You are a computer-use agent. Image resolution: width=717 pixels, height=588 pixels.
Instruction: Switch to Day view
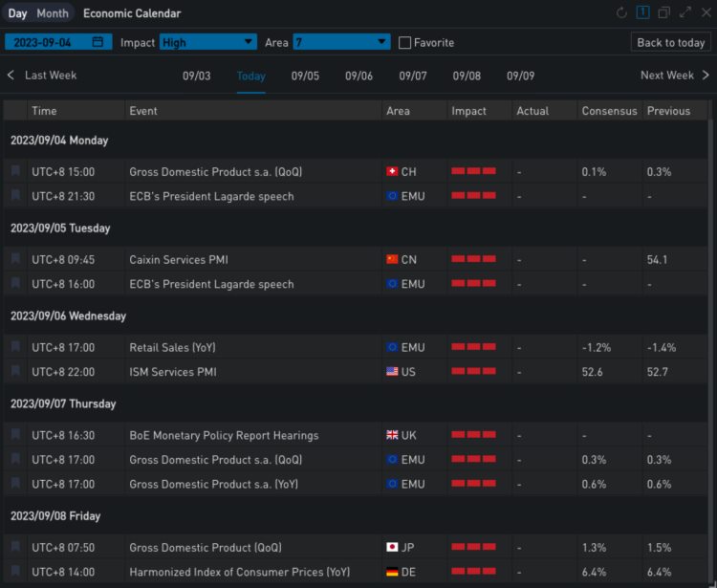click(x=18, y=13)
